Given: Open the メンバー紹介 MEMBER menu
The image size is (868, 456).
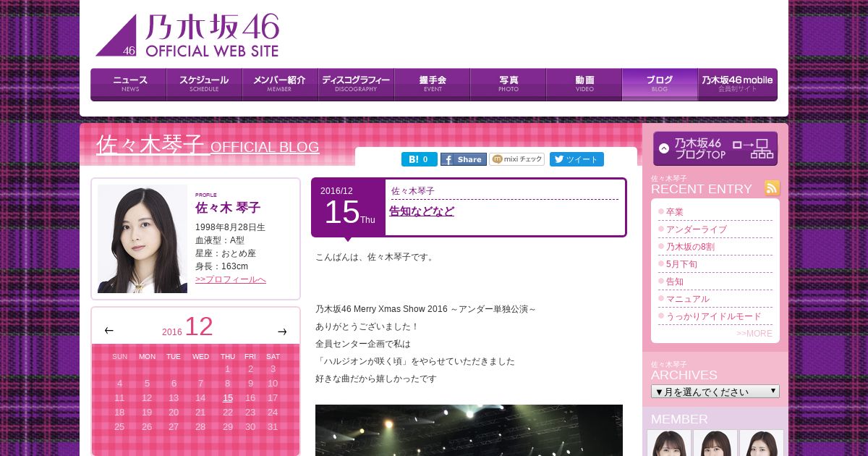Looking at the screenshot, I should point(280,85).
